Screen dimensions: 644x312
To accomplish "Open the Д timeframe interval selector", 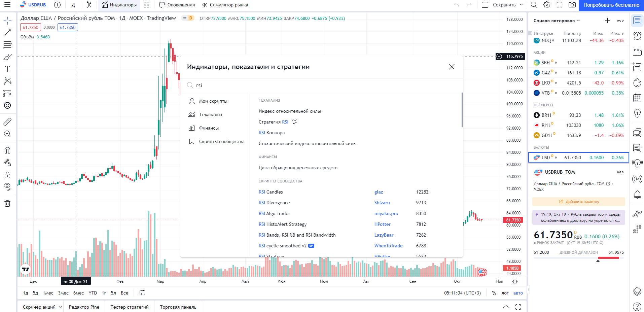I will [x=73, y=5].
